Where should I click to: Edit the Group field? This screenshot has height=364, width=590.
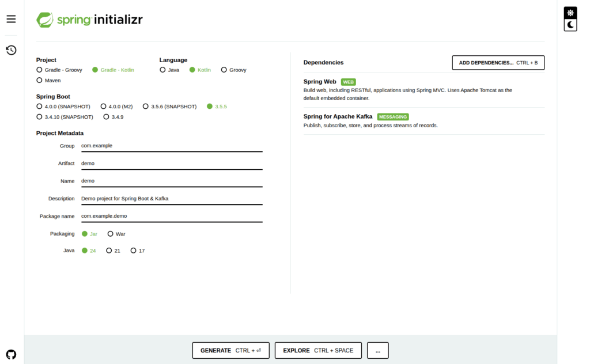(x=172, y=146)
